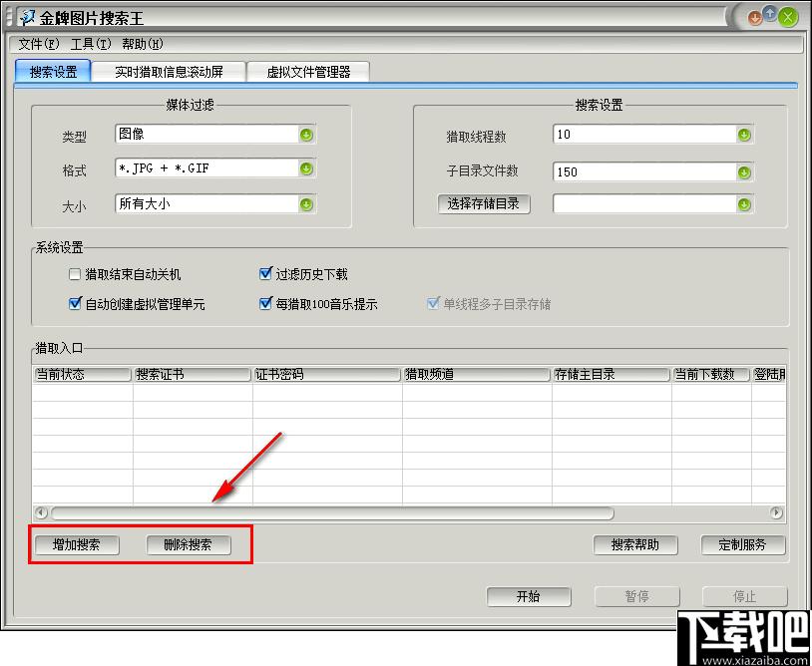Click the 存储主目录 column header
Screen dimensions: 812x666
pos(611,375)
